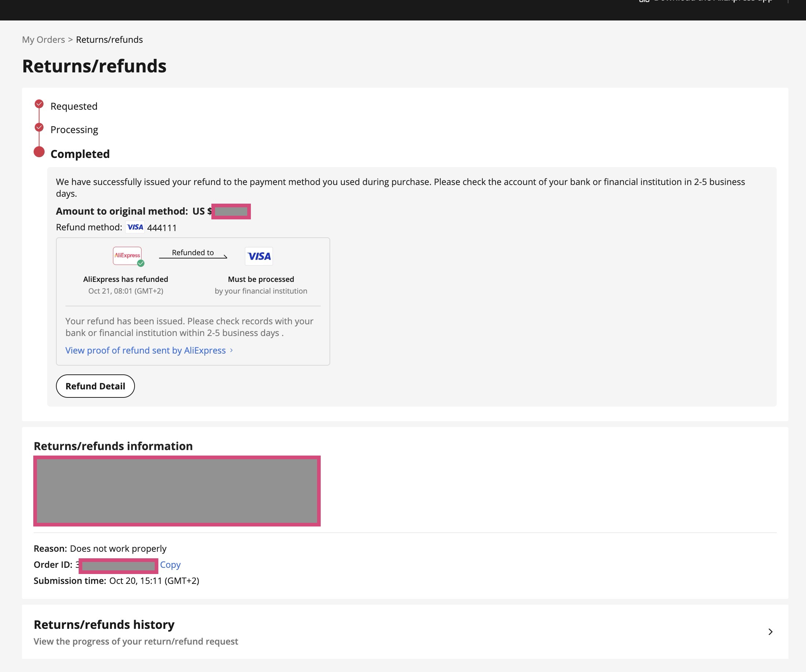Select the Processing step label
This screenshot has width=806, height=672.
(x=75, y=130)
